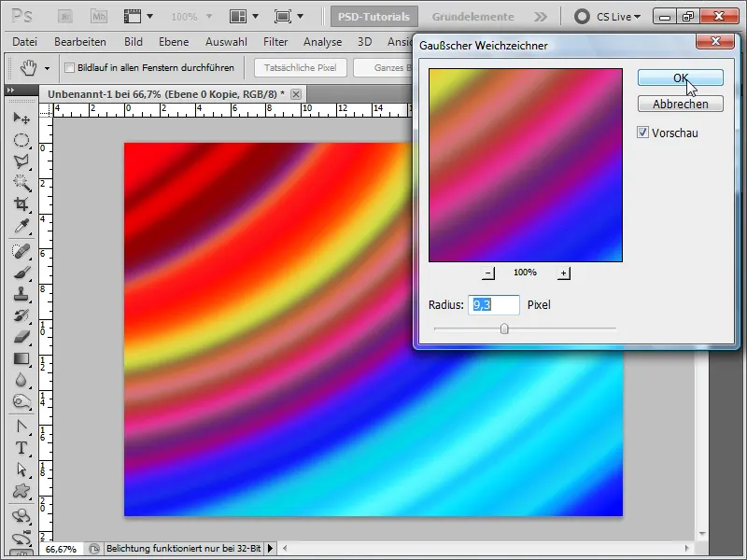Open the Analyse menu
This screenshot has height=560, width=747.
pyautogui.click(x=322, y=42)
